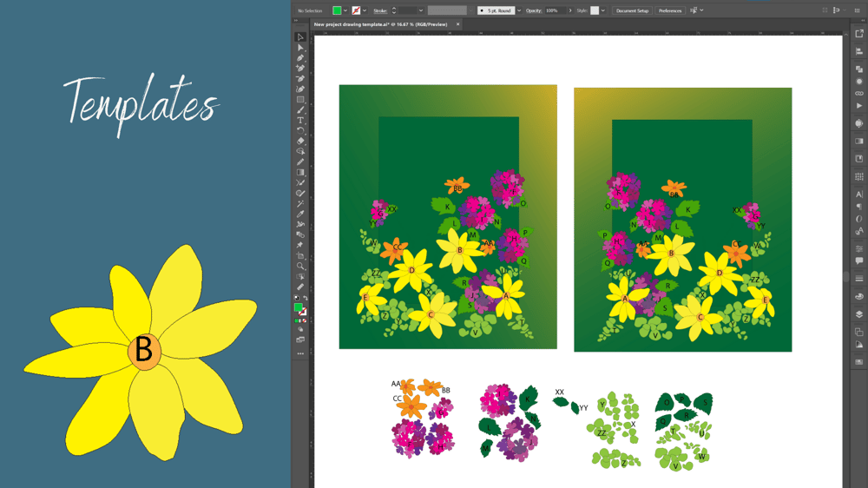Select the Direct Selection tool
The height and width of the screenshot is (488, 868).
click(x=300, y=48)
